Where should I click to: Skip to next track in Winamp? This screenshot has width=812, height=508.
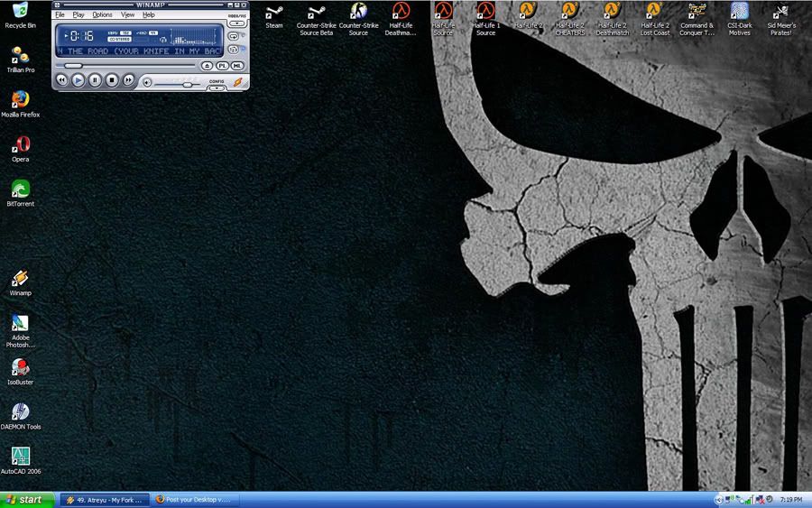click(x=128, y=79)
